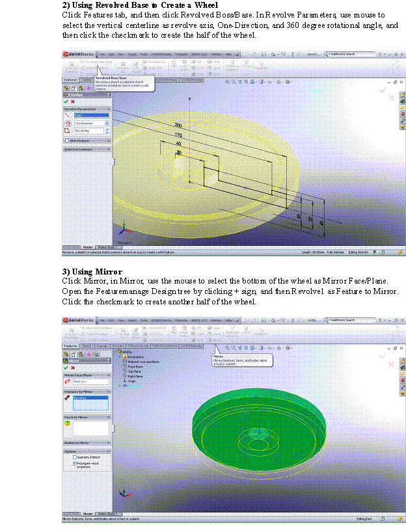406x532 pixels.
Task: Click Zoom to Area in upper screenshot view toolbar
Action: coord(234,82)
